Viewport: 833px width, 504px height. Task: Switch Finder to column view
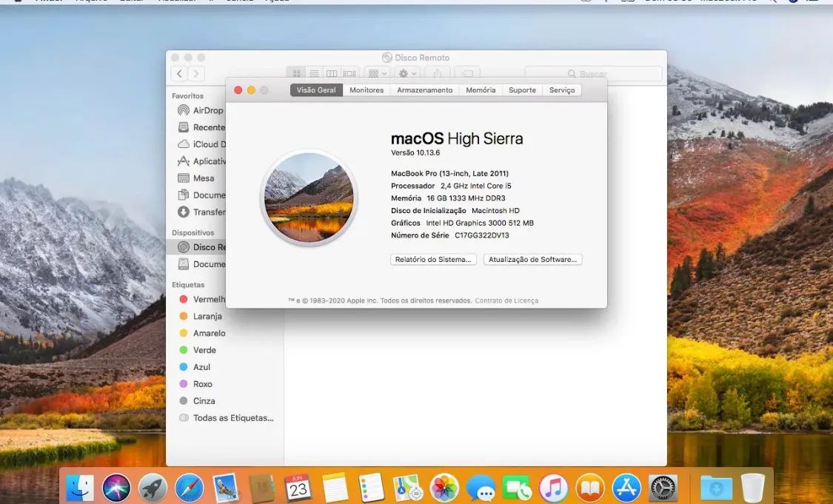332,73
